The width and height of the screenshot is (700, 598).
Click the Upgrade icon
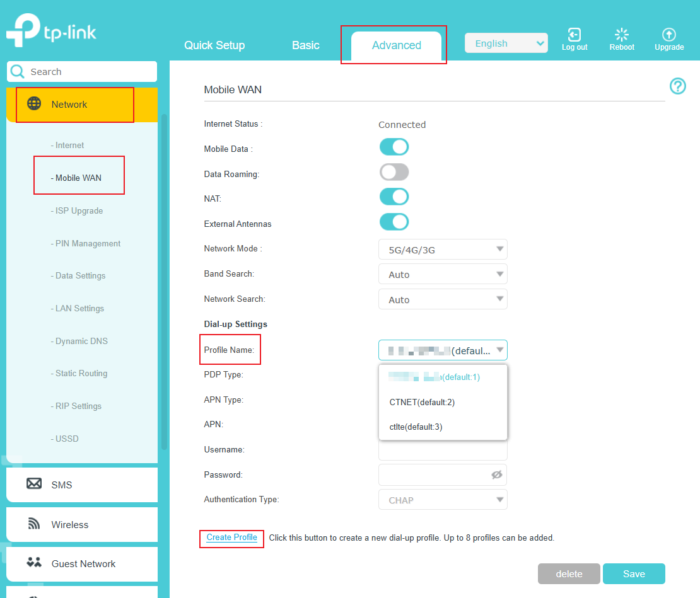pos(669,35)
